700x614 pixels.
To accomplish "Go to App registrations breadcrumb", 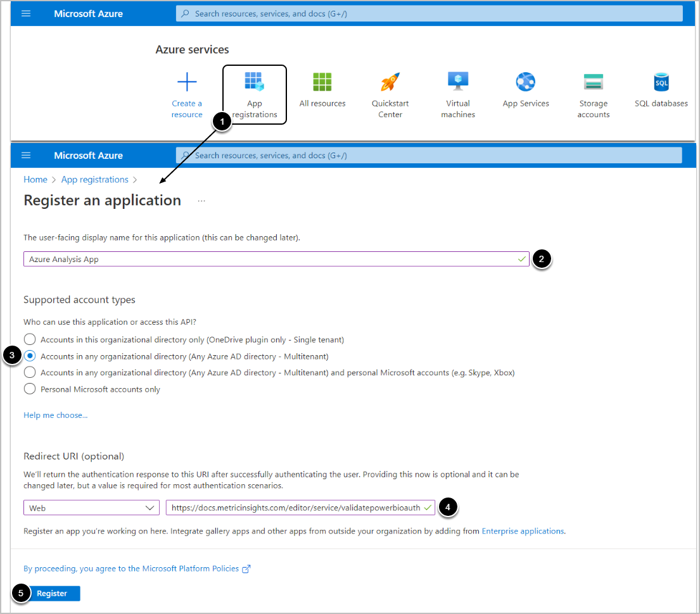I will coord(94,179).
